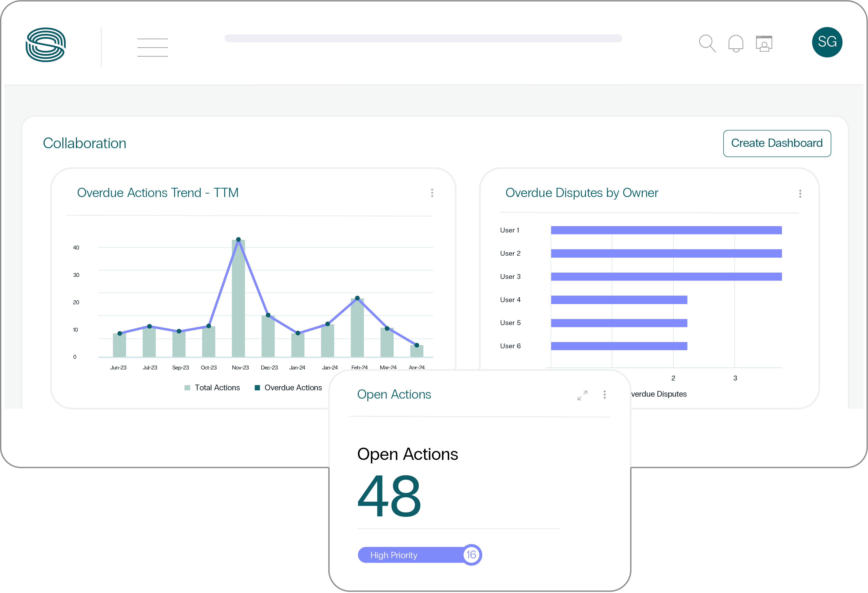Open the SG account avatar
Screen dimensions: 868x593
(x=827, y=42)
